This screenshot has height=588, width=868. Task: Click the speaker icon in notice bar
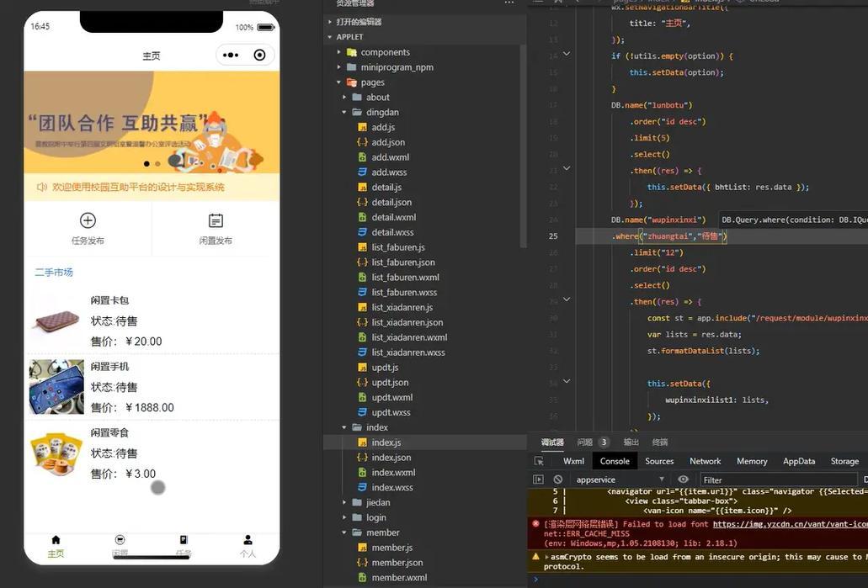(x=41, y=187)
